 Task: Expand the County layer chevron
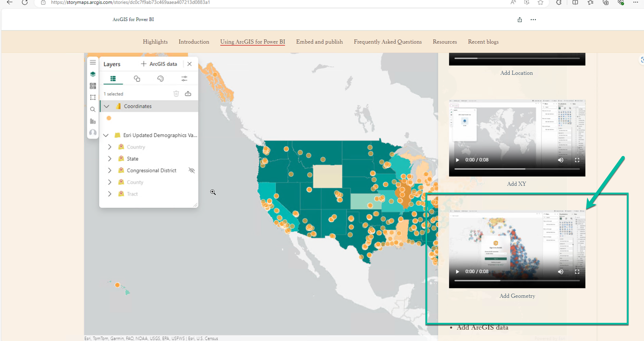109,182
